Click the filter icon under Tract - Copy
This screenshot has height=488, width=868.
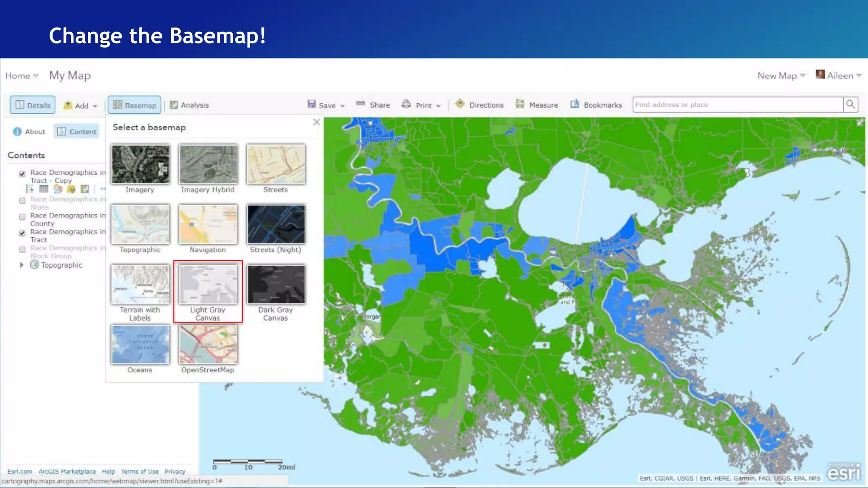pos(71,189)
